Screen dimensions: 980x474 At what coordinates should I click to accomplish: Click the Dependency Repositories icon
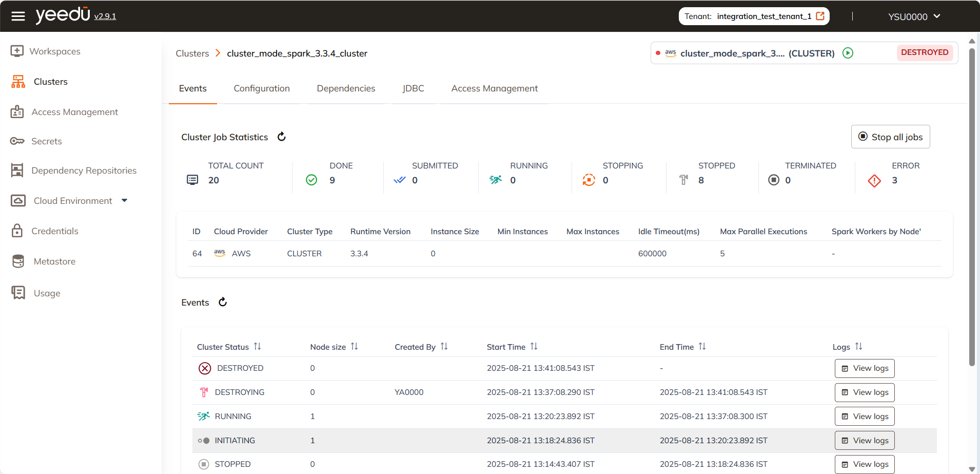[x=18, y=170]
